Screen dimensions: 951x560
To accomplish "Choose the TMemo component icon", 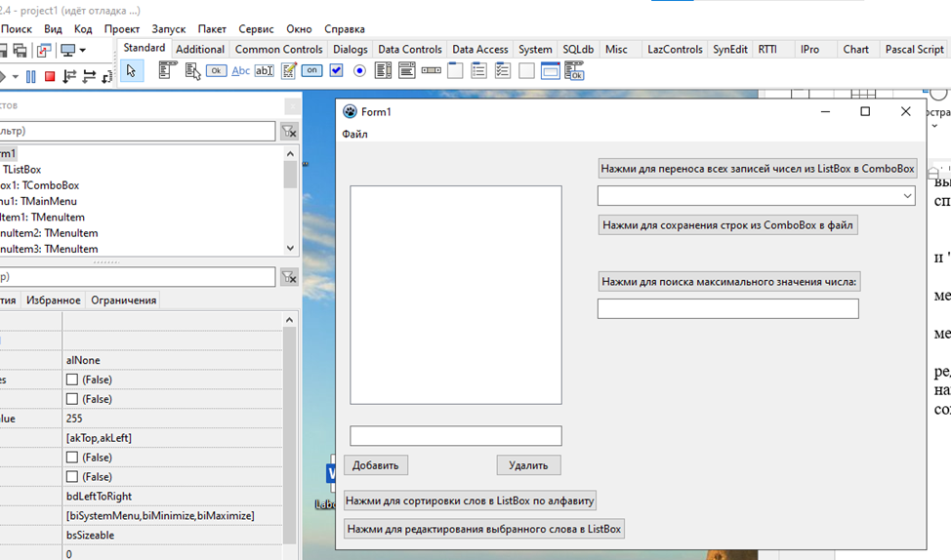I will pyautogui.click(x=289, y=71).
